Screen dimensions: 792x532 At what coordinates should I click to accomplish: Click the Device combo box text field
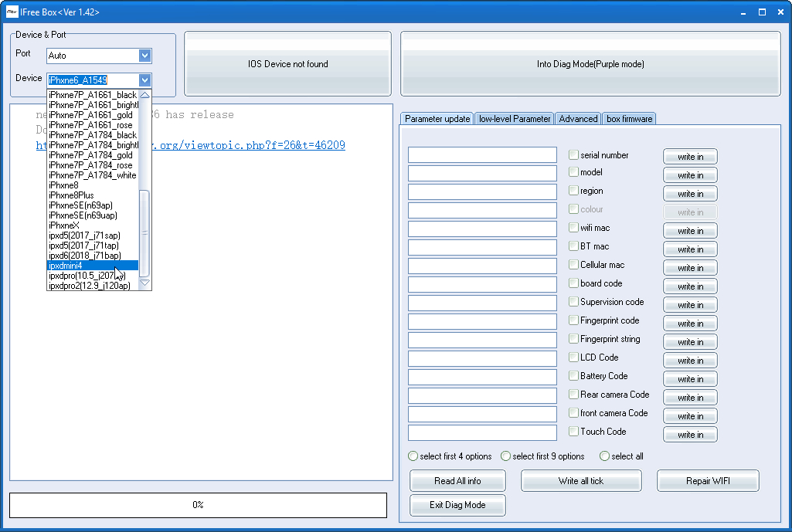tap(93, 80)
